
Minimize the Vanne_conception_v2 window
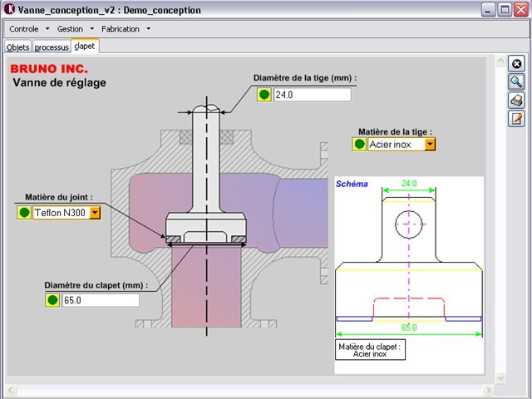[488, 10]
